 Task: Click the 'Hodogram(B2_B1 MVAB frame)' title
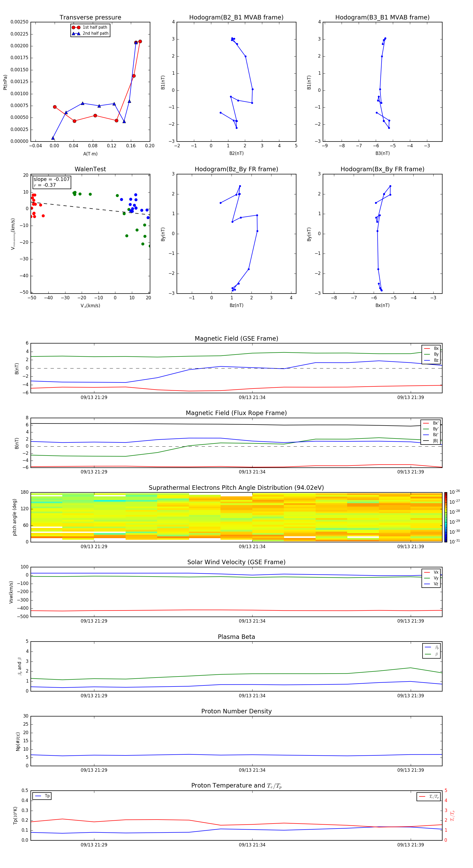tap(236, 18)
